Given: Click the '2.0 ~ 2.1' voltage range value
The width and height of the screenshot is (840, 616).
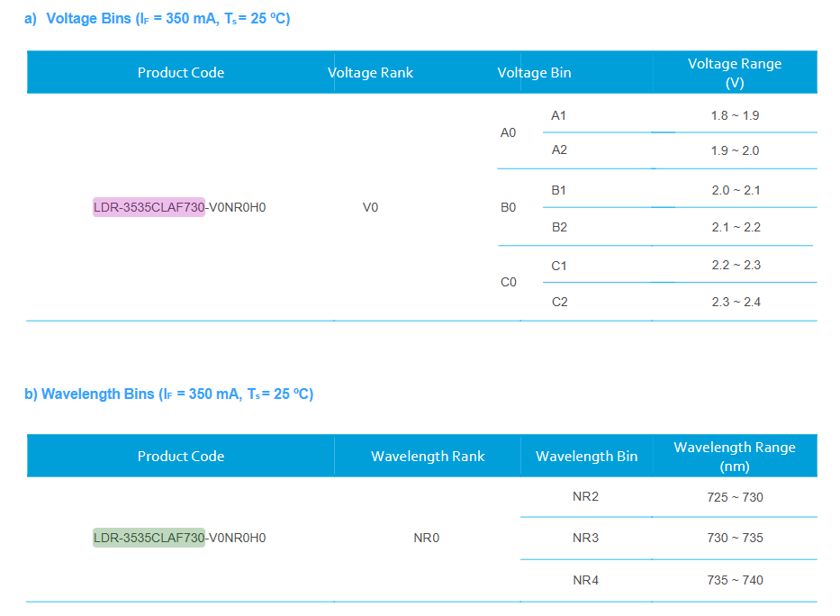Looking at the screenshot, I should coord(736,190).
